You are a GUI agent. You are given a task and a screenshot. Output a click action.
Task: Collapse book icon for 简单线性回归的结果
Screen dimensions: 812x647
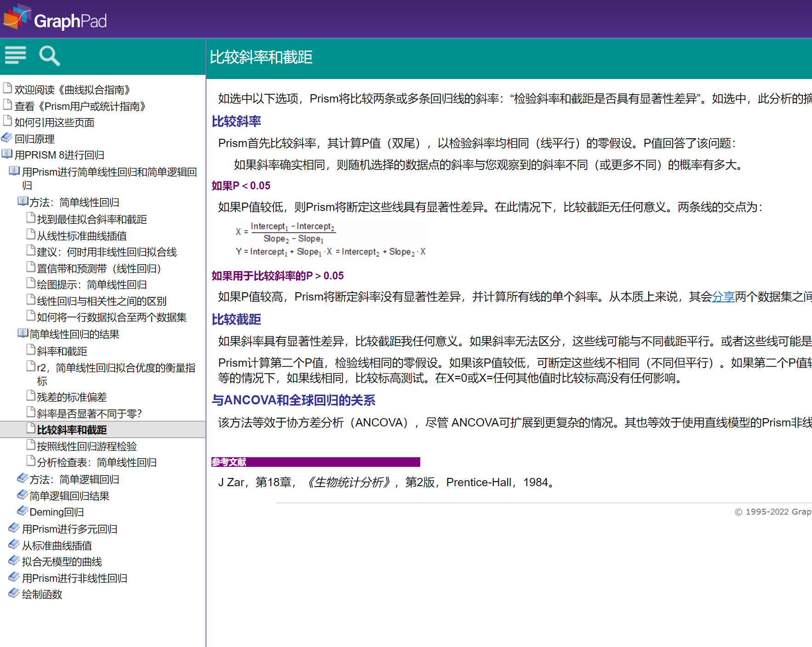pos(23,333)
